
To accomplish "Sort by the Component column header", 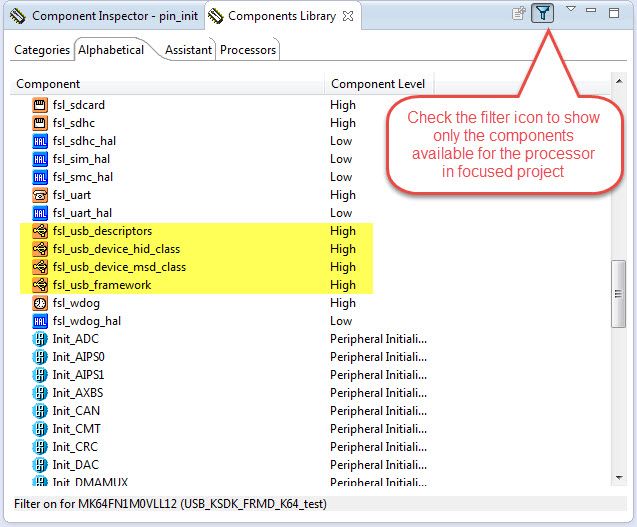I will click(x=167, y=84).
